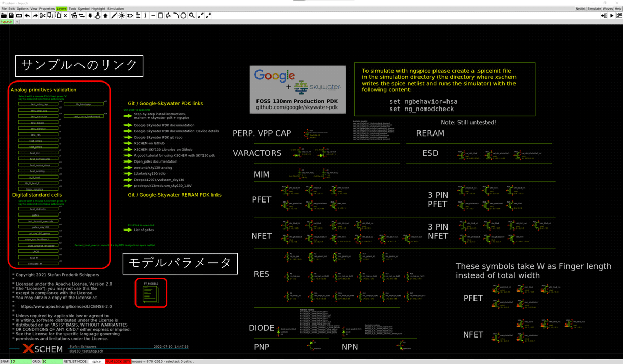Open the View menu
Image resolution: width=623 pixels, height=364 pixels.
[x=34, y=9]
